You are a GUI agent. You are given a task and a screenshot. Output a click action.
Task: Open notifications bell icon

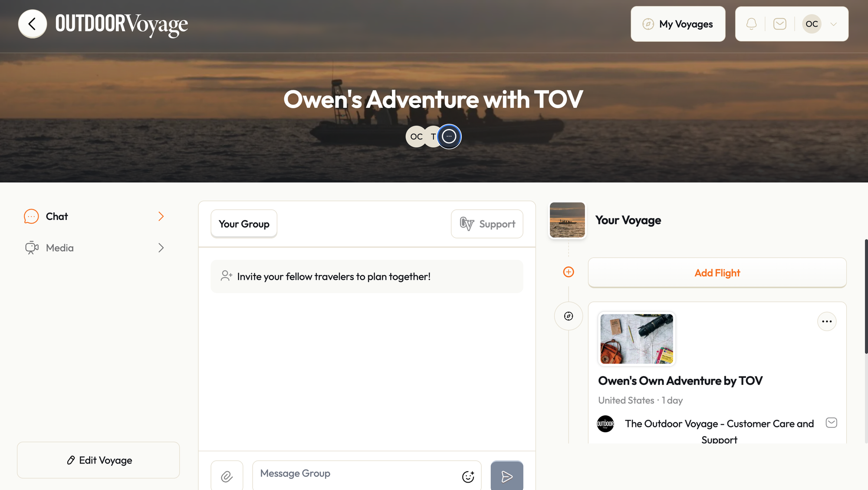751,24
